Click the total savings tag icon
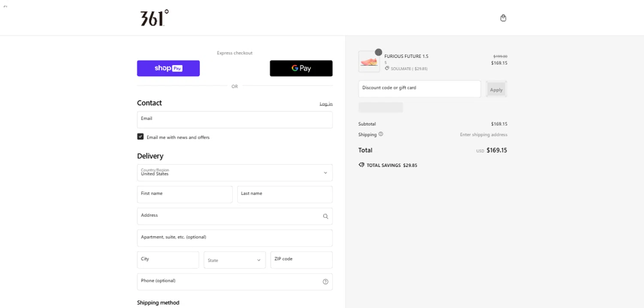The height and width of the screenshot is (308, 644). tap(361, 165)
